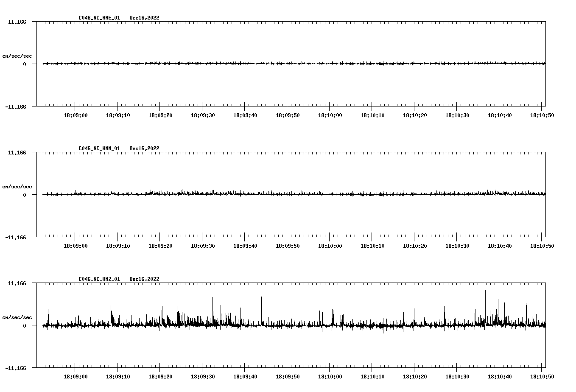Screen dimensions: 576x392
Task: Click 18:10:20 time label under HNE plot
Action: pos(415,115)
